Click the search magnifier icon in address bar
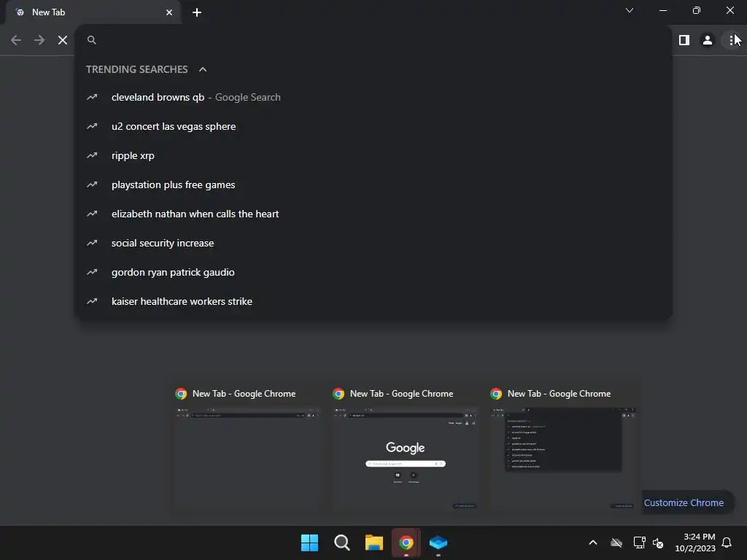 click(92, 40)
